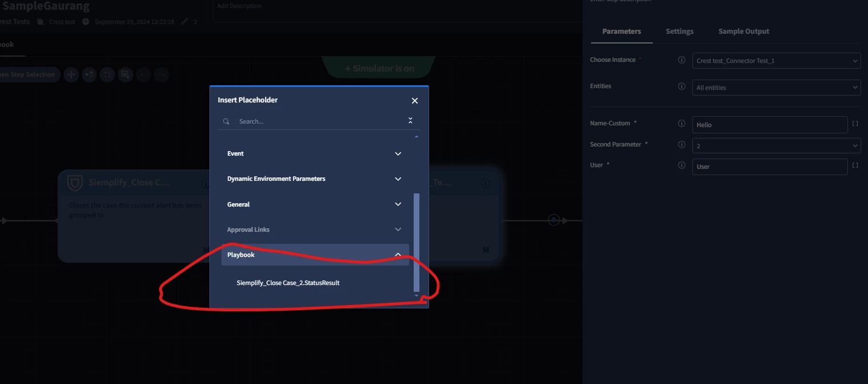Viewport: 868px width, 384px height.
Task: Click the clock icon beside the date
Action: click(x=86, y=22)
